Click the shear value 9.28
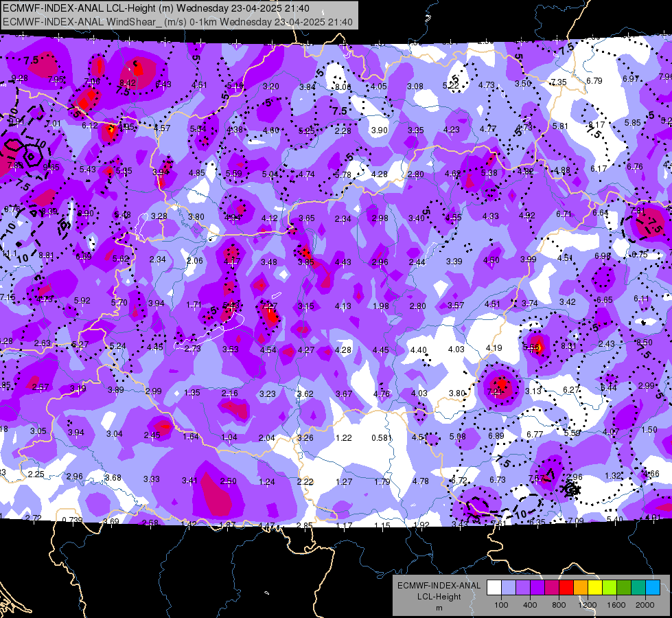The image size is (672, 618). [20, 78]
